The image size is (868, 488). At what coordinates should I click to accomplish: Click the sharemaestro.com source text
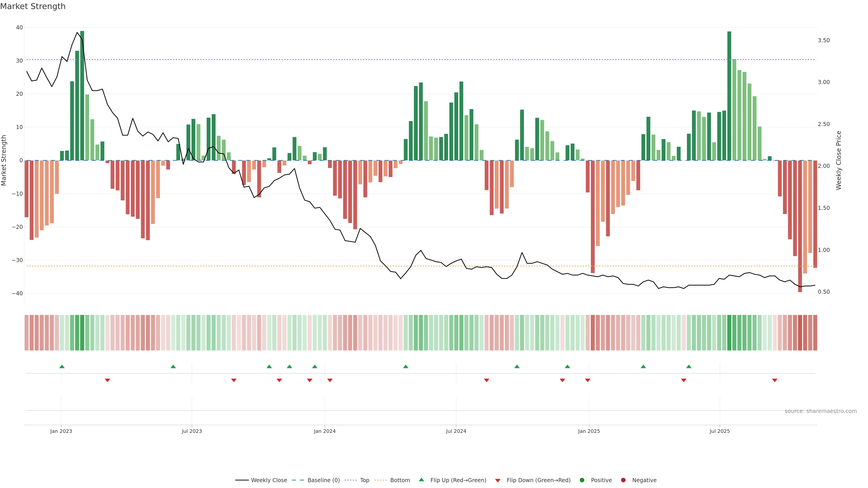coord(821,411)
